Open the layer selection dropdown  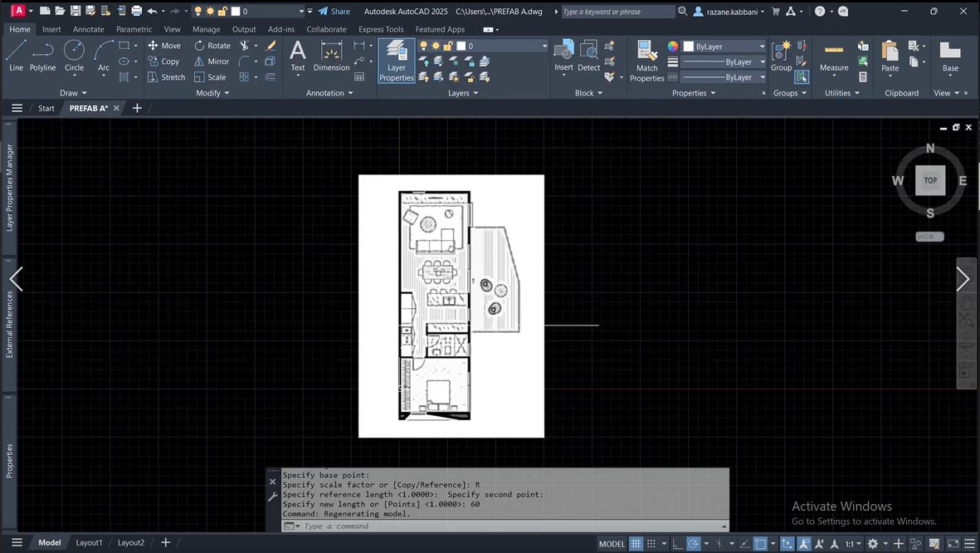pyautogui.click(x=544, y=46)
